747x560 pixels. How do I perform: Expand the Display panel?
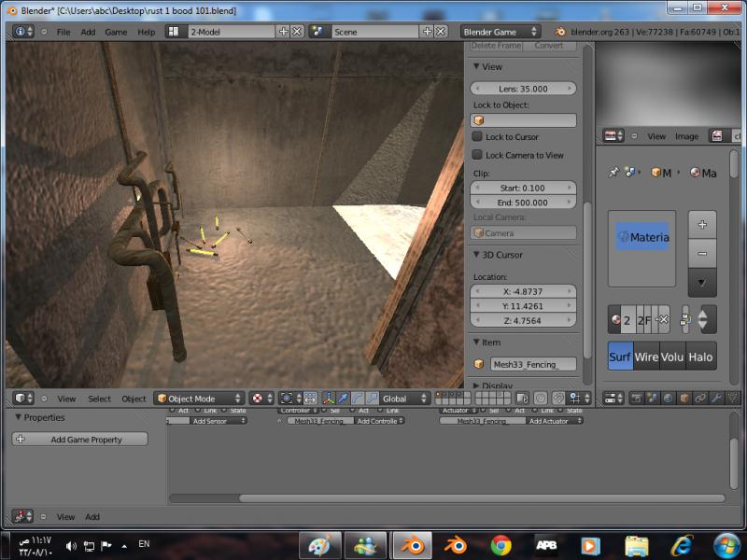click(476, 385)
